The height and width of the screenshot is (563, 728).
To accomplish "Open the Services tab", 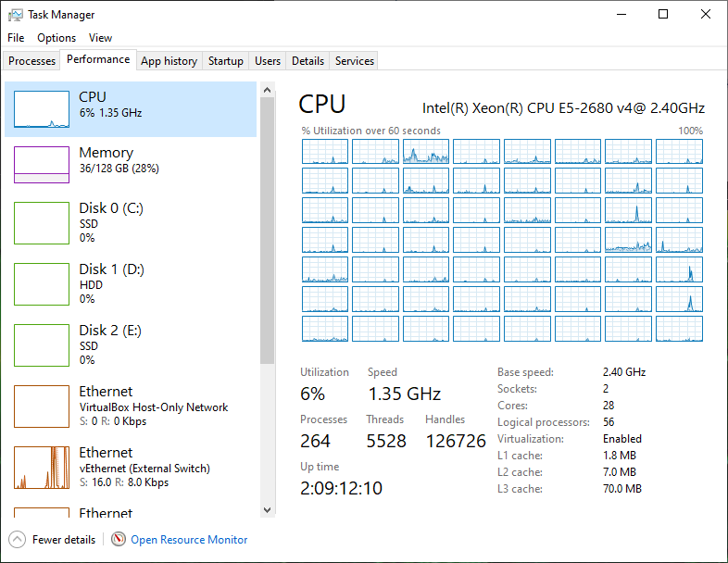I will pyautogui.click(x=355, y=61).
